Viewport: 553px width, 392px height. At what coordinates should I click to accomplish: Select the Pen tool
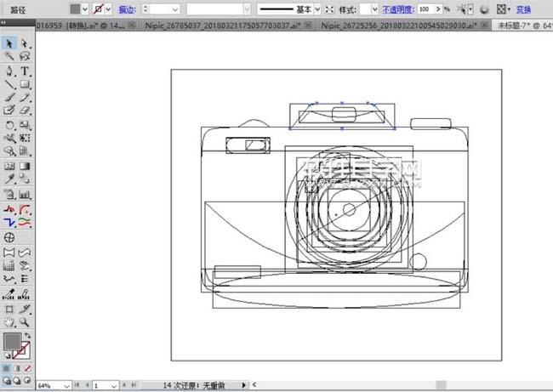click(x=9, y=71)
